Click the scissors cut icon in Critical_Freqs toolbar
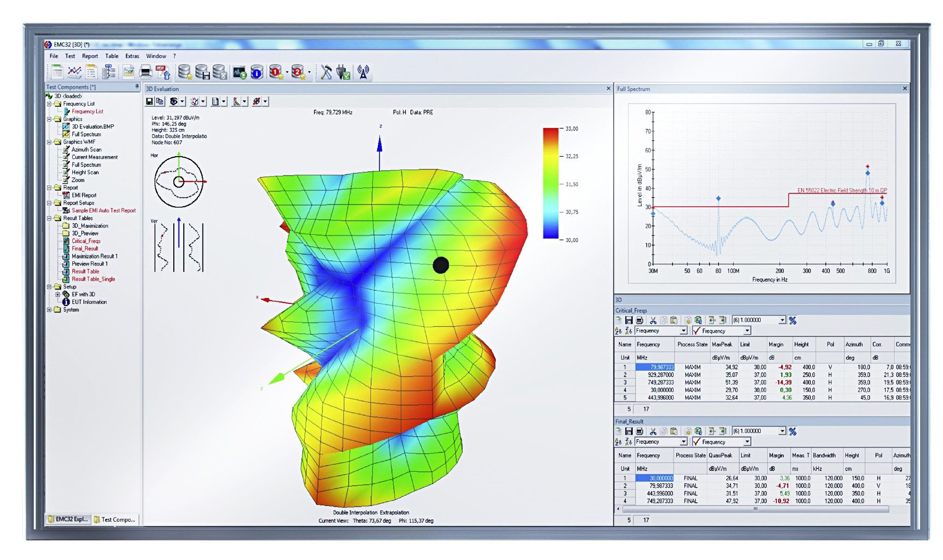The image size is (943, 560). click(653, 320)
